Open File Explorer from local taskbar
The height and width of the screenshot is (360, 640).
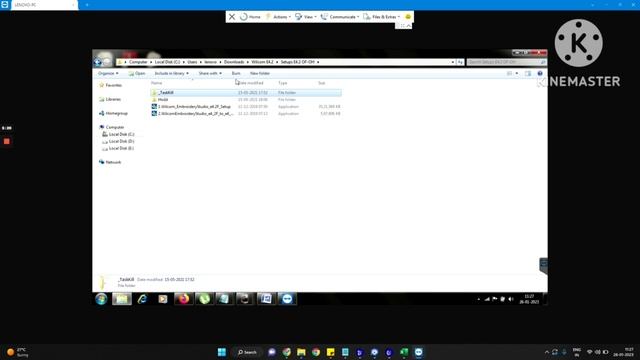tap(301, 352)
